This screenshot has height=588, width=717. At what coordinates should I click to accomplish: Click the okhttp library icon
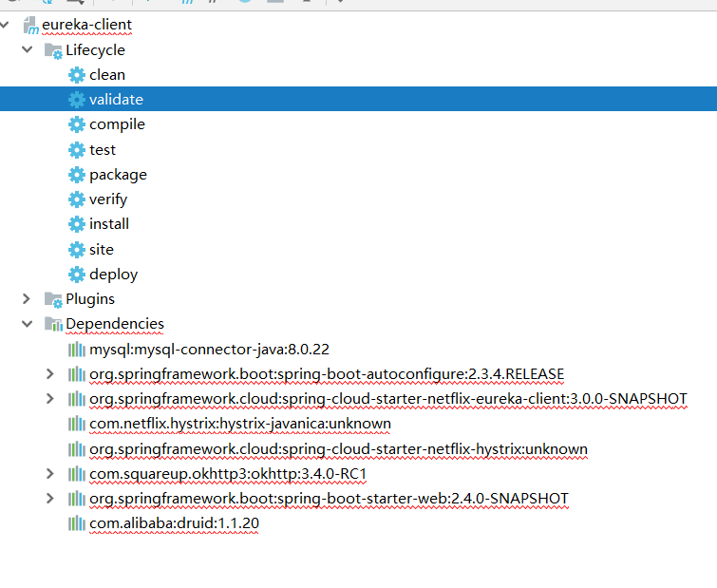pyautogui.click(x=76, y=474)
